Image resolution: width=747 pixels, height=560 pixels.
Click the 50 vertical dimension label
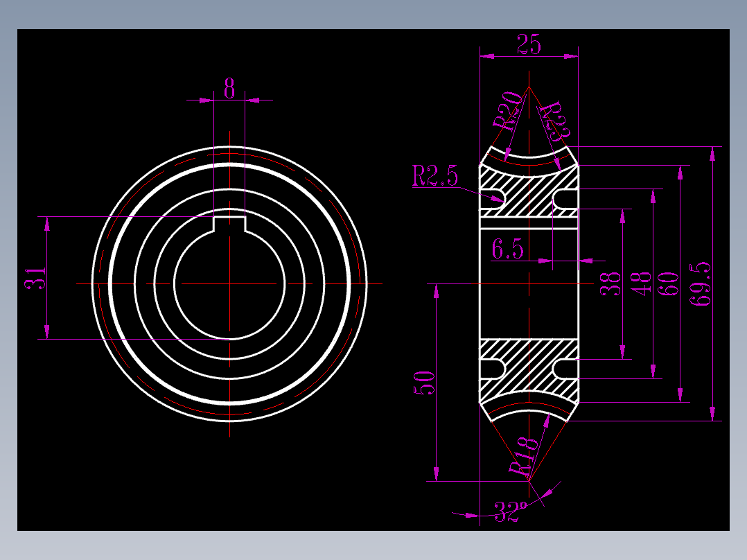423,383
